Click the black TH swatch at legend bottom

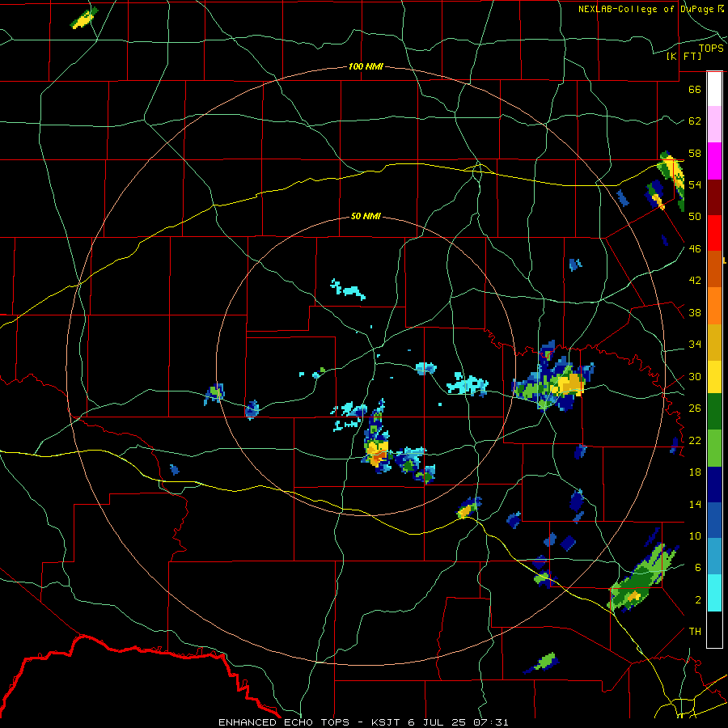point(714,629)
